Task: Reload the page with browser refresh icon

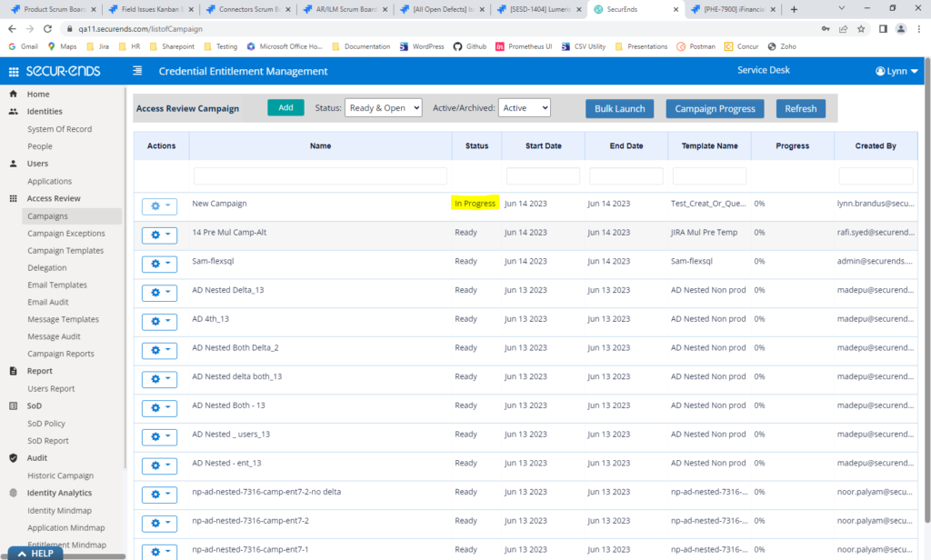Action: pyautogui.click(x=47, y=28)
